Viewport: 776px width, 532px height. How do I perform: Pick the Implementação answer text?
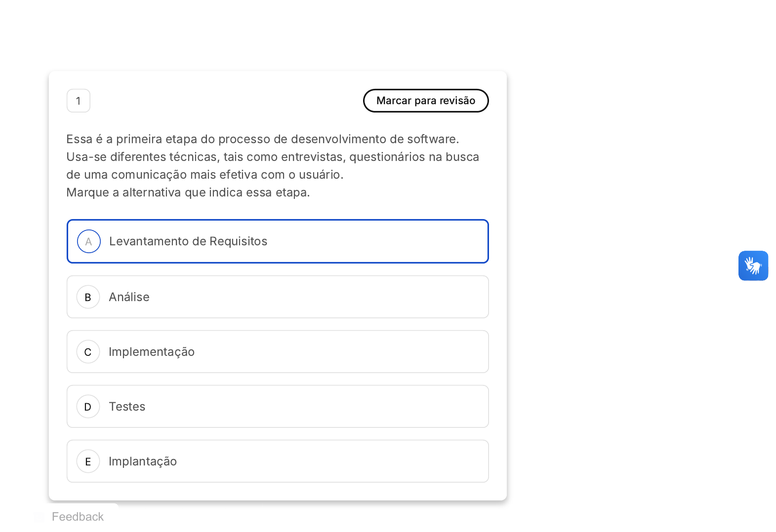click(152, 352)
